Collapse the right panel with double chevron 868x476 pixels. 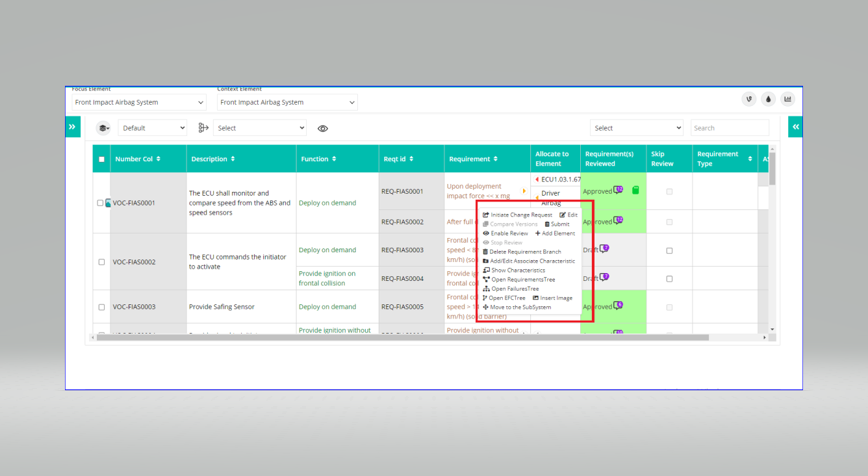795,127
